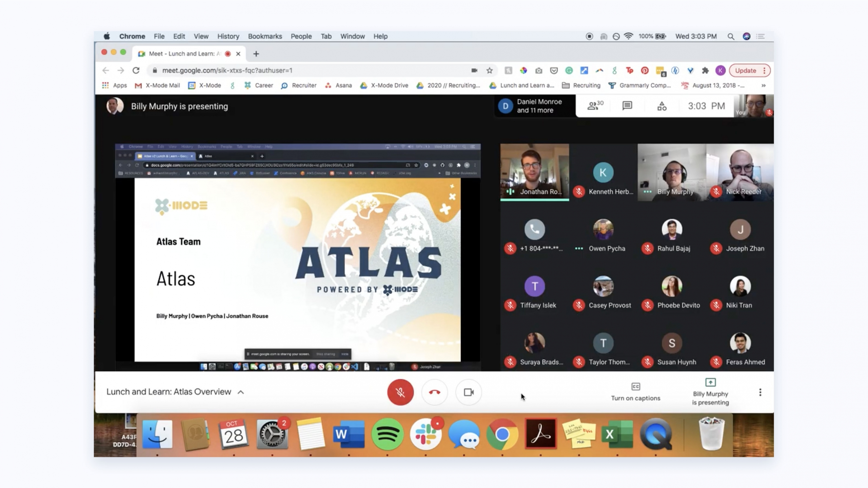Open the Apps bookmark shortcut

click(114, 85)
